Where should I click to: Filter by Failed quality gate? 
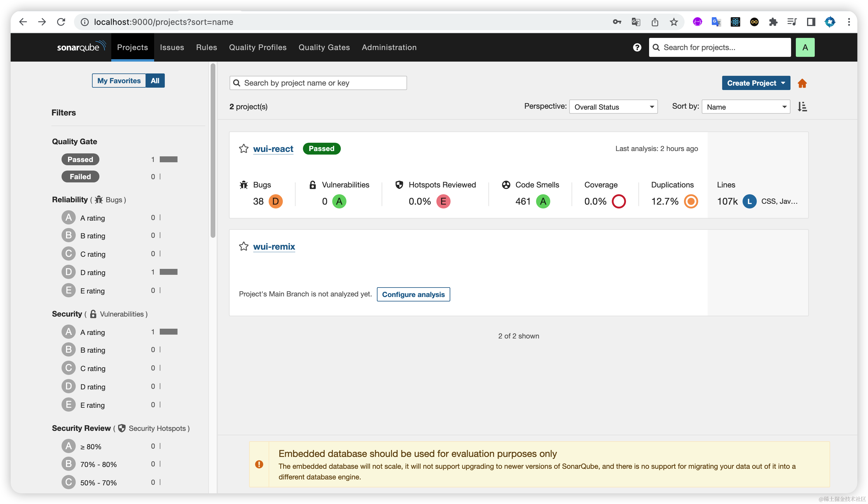click(80, 176)
